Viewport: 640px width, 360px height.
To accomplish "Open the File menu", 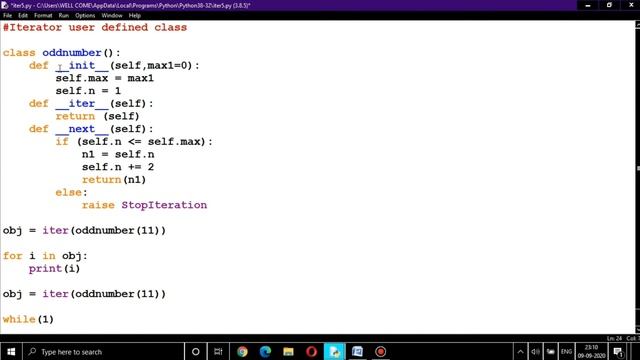I will coord(7,16).
